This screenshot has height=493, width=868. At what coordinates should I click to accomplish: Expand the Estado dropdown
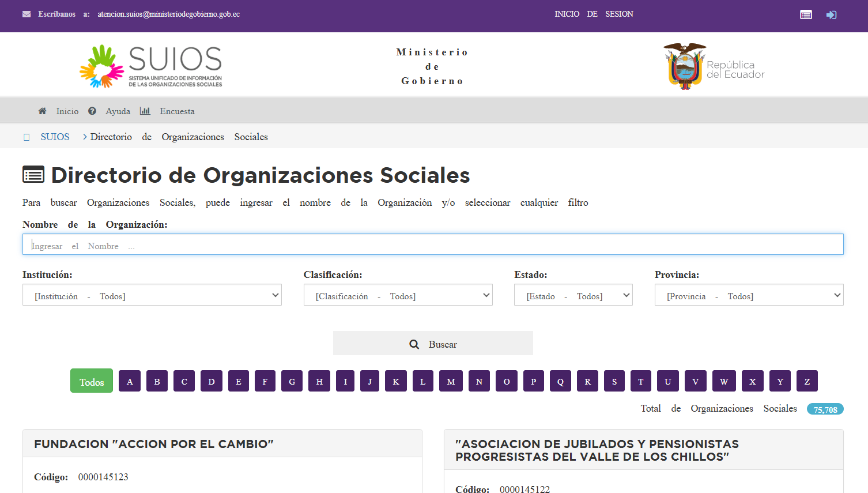pyautogui.click(x=573, y=295)
